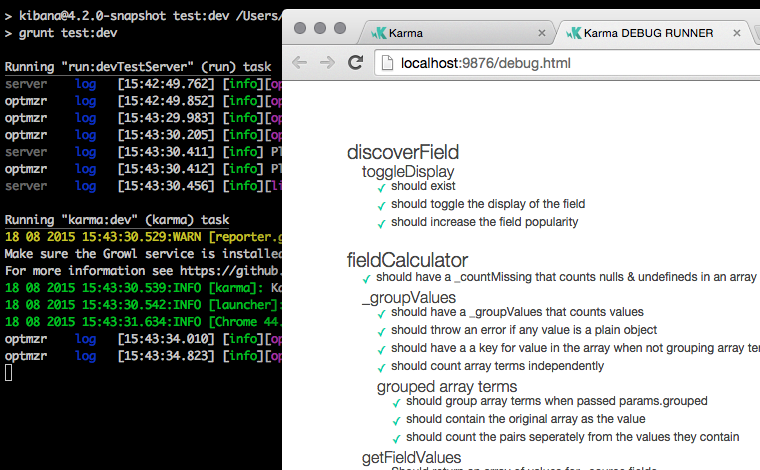Select the 'should exist' test text
Viewport: 760px width, 470px height.
[423, 186]
